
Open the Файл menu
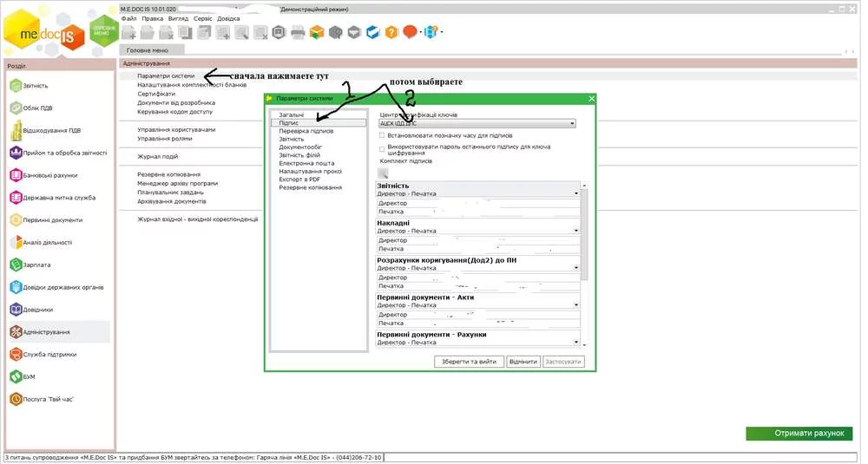point(128,18)
